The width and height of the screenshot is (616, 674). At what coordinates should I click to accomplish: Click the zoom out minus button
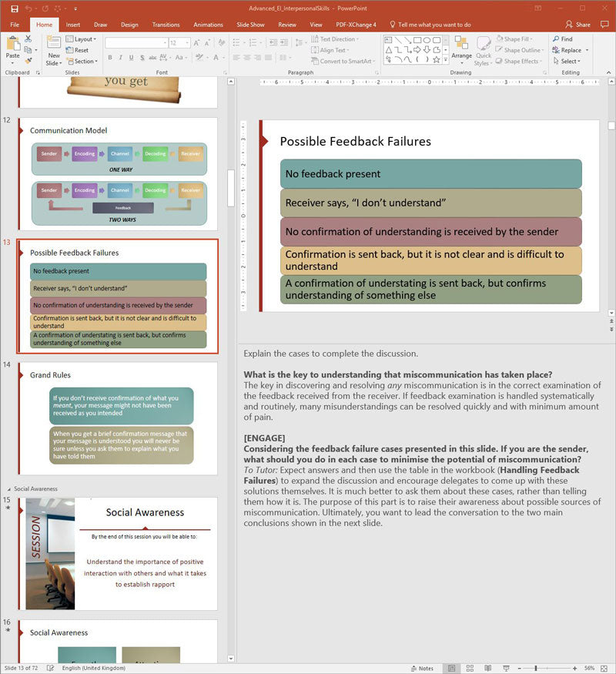point(519,669)
